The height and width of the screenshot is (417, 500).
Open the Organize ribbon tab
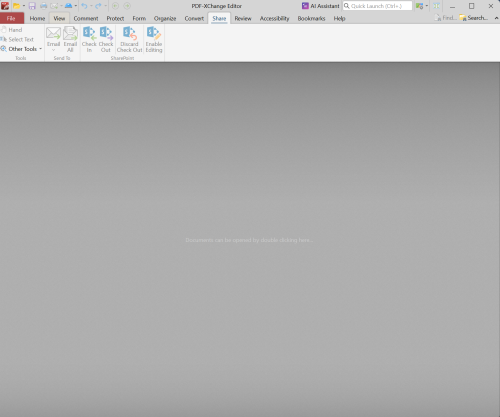coord(165,18)
